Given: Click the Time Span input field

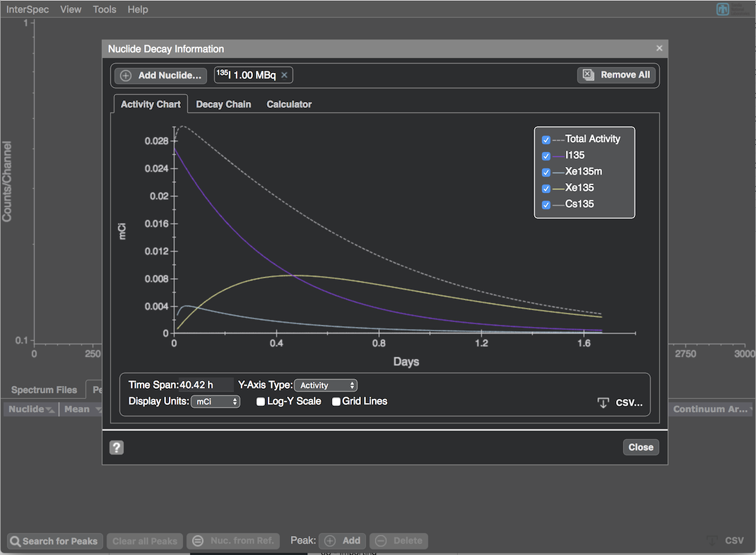Looking at the screenshot, I should click(205, 385).
